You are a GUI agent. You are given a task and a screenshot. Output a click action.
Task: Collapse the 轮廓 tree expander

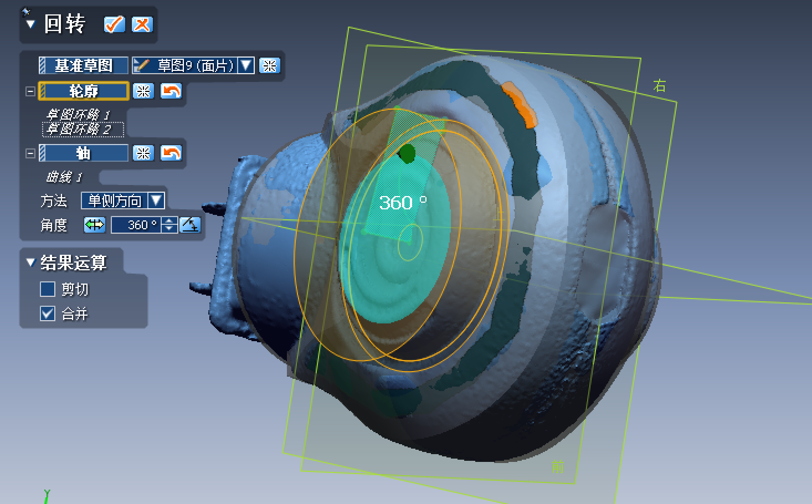pyautogui.click(x=30, y=91)
